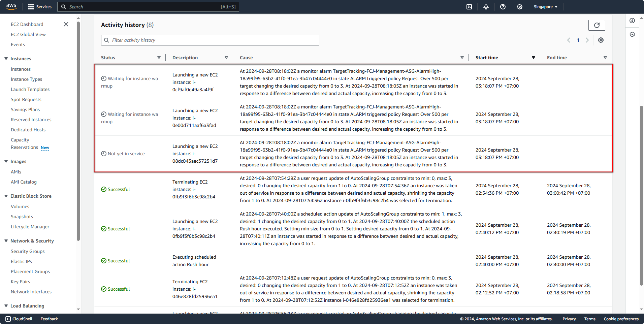The height and width of the screenshot is (324, 644).
Task: Click the AWS logo to return home
Action: point(11,6)
